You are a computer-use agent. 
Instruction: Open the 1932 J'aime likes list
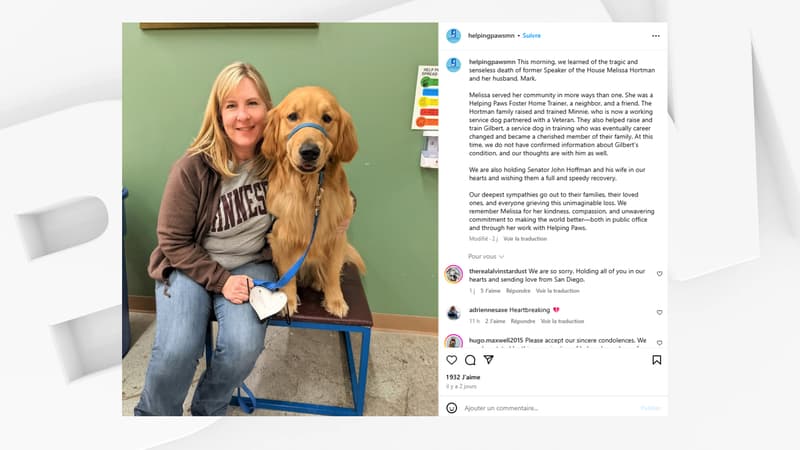pyautogui.click(x=463, y=377)
